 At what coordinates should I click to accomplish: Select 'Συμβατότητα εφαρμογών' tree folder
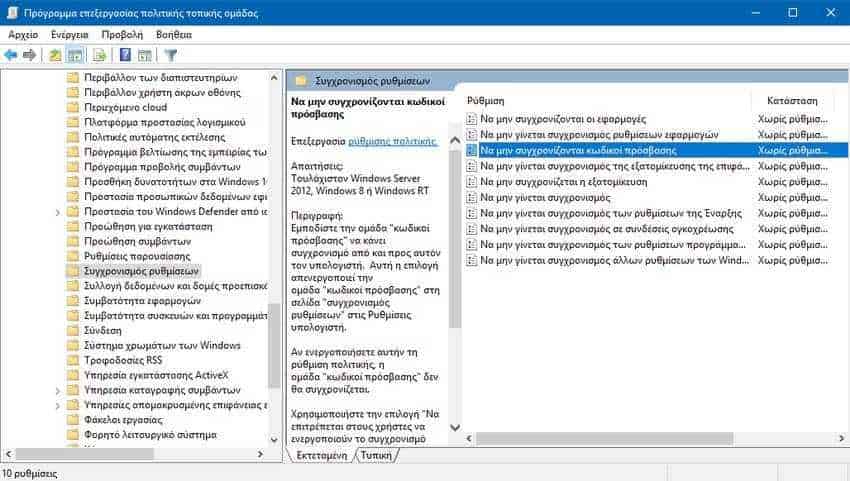142,300
